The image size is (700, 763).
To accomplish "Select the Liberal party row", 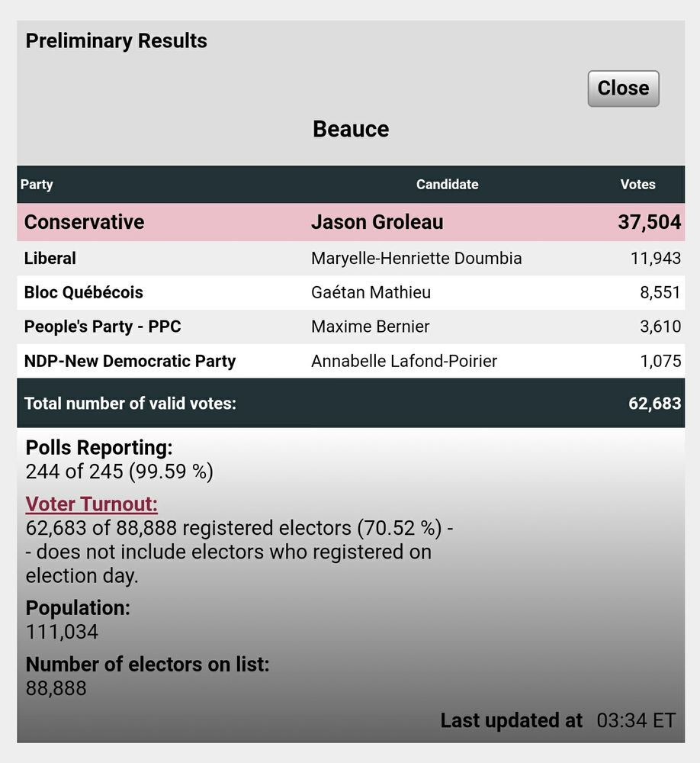I will click(x=351, y=258).
